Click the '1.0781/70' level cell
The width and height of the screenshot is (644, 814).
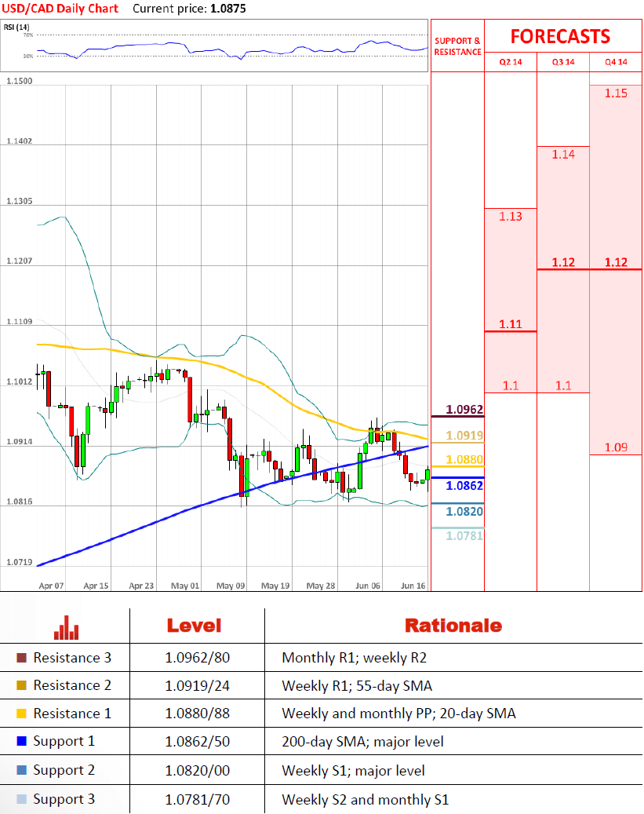coord(197,799)
